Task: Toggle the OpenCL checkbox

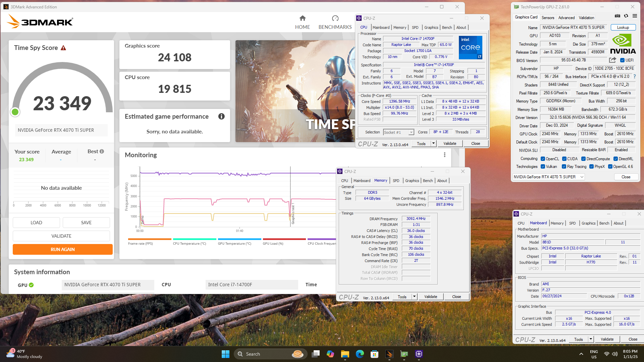Action: tap(543, 159)
